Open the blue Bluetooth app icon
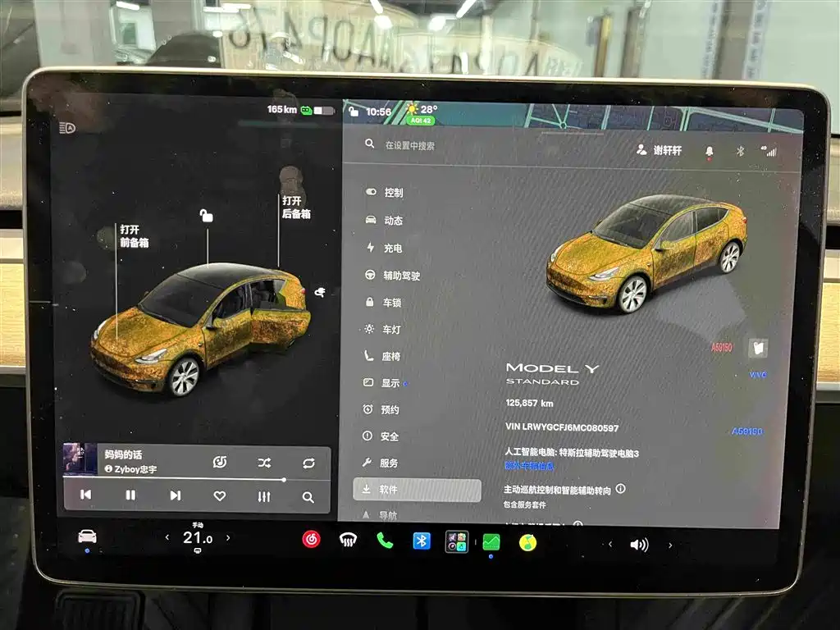 [422, 541]
